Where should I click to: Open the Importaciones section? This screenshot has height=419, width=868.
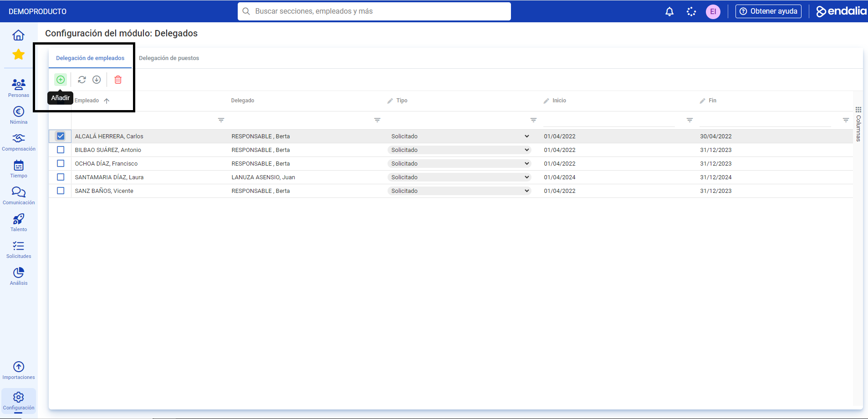[19, 370]
